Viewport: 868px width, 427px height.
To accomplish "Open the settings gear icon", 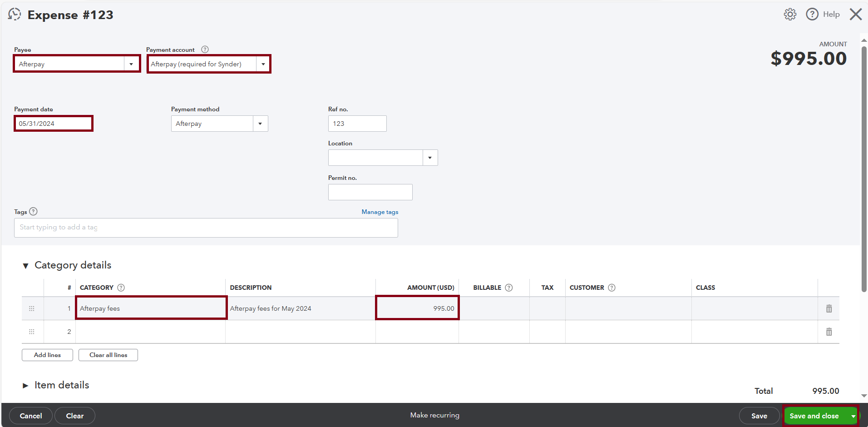I will (x=790, y=15).
